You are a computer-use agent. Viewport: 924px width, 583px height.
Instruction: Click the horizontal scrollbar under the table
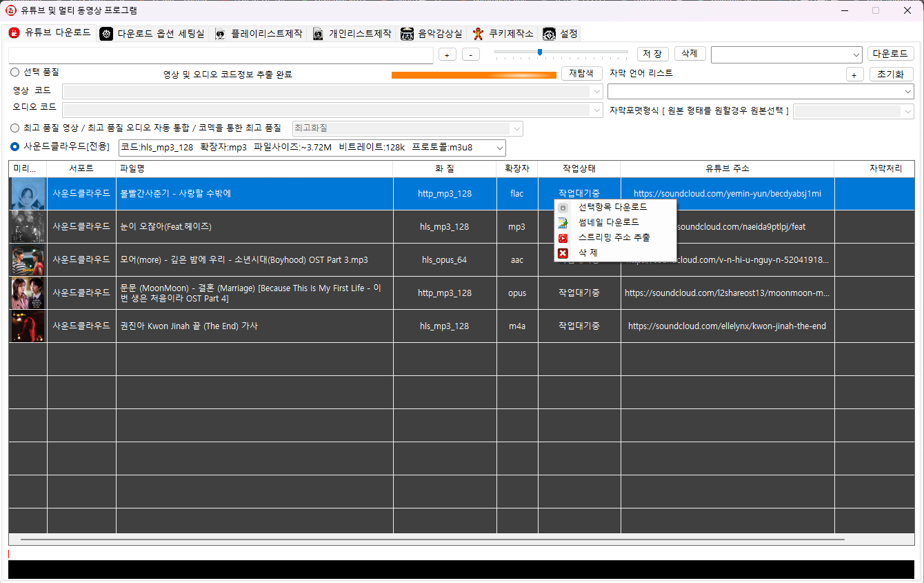pyautogui.click(x=432, y=539)
